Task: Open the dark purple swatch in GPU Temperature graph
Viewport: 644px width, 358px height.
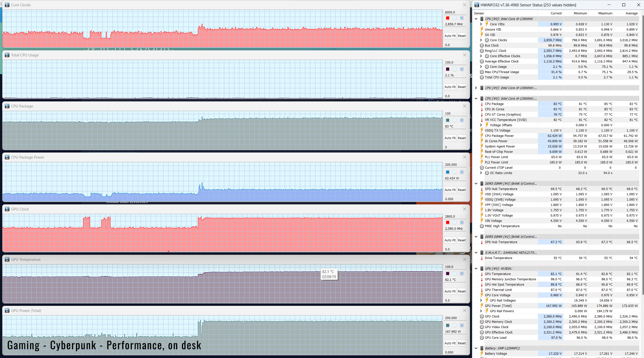Action: tap(448, 273)
